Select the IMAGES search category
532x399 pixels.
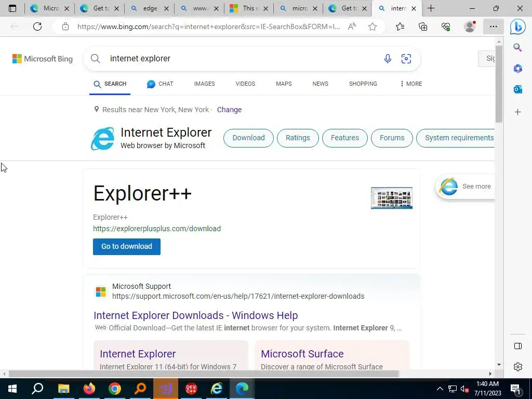(204, 84)
